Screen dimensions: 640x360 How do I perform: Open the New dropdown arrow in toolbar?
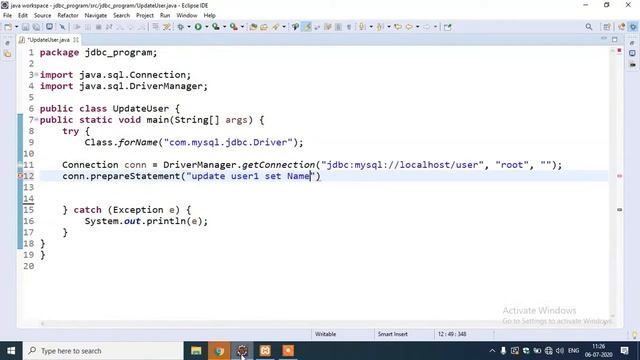coord(16,27)
